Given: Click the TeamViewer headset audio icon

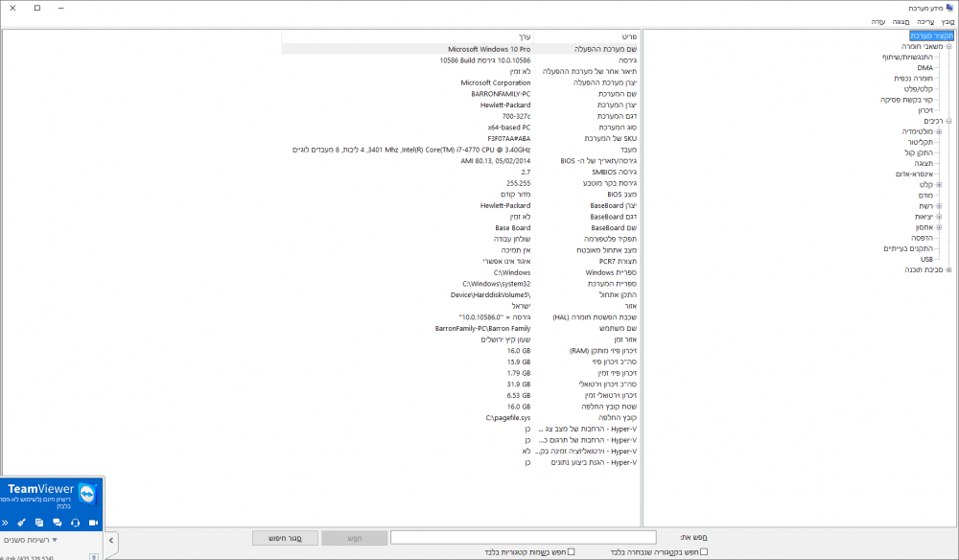Looking at the screenshot, I should 75,523.
